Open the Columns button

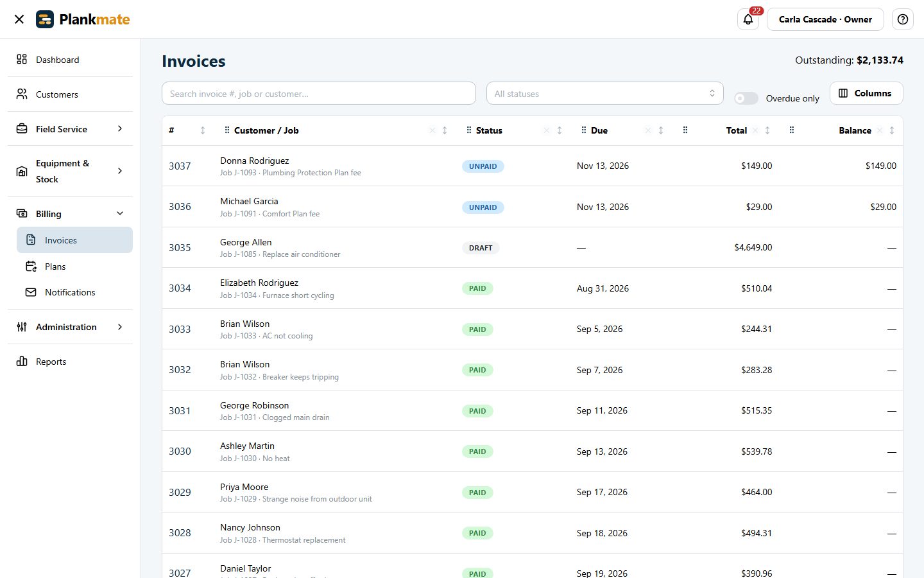(866, 93)
